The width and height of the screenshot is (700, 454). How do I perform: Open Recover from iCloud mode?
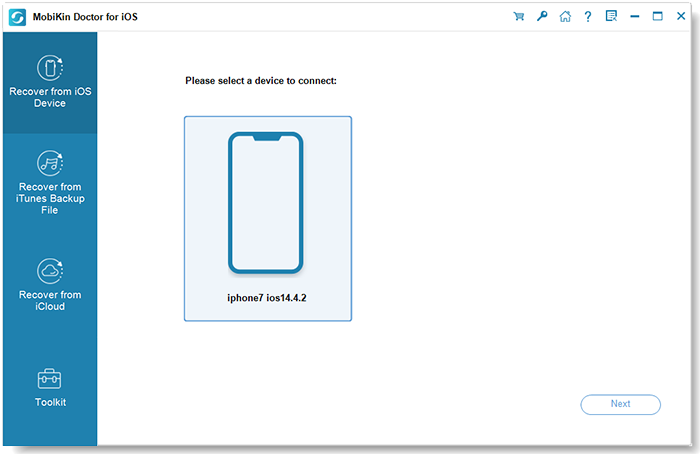click(x=50, y=284)
